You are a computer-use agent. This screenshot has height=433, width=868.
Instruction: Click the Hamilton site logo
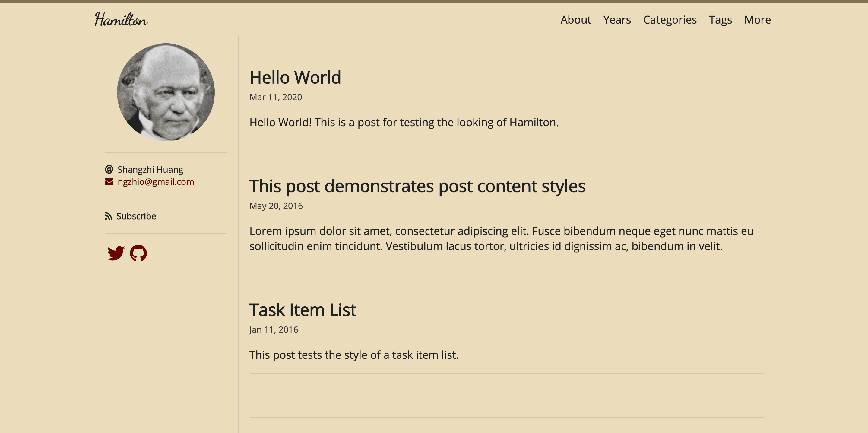click(x=121, y=20)
